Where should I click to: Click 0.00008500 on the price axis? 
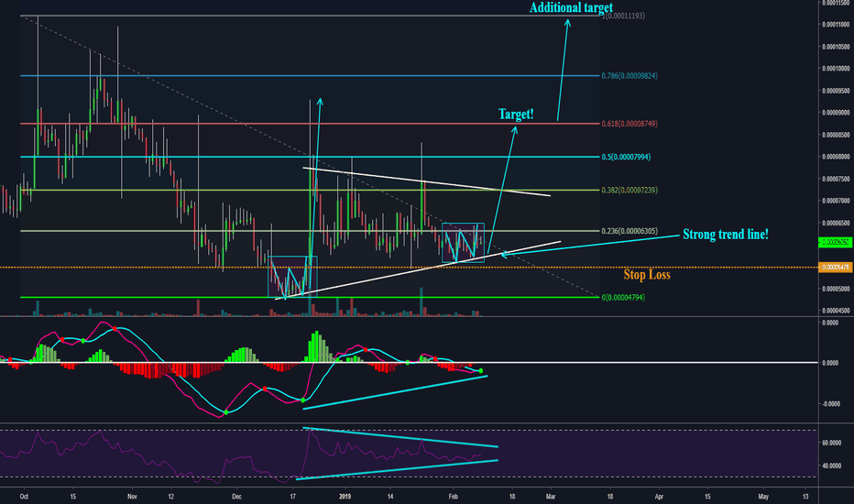click(x=836, y=135)
